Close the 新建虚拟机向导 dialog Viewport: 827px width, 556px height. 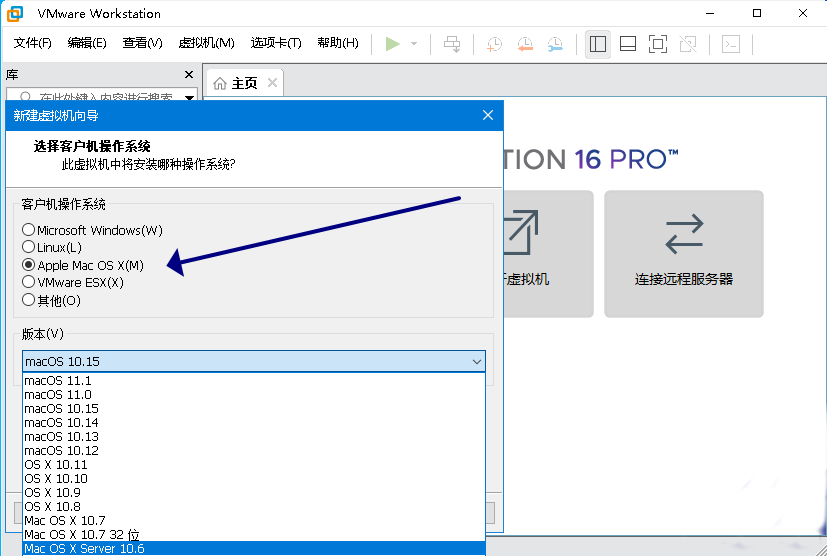(x=488, y=115)
